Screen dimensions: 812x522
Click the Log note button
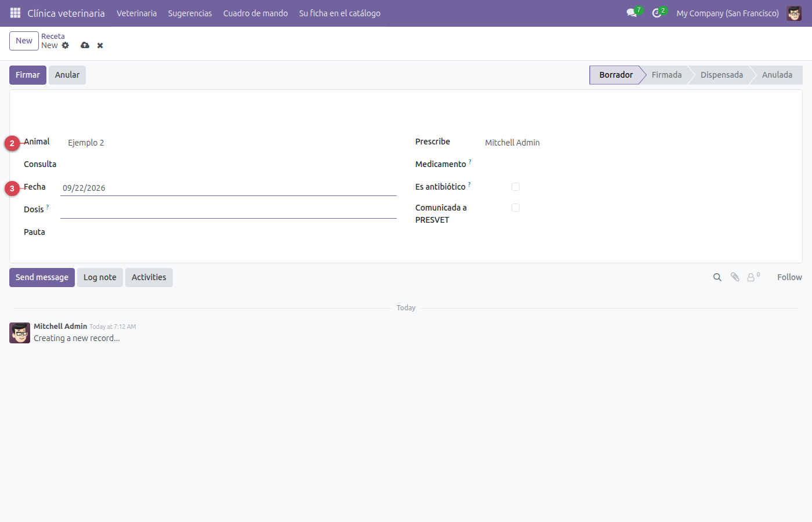tap(100, 277)
